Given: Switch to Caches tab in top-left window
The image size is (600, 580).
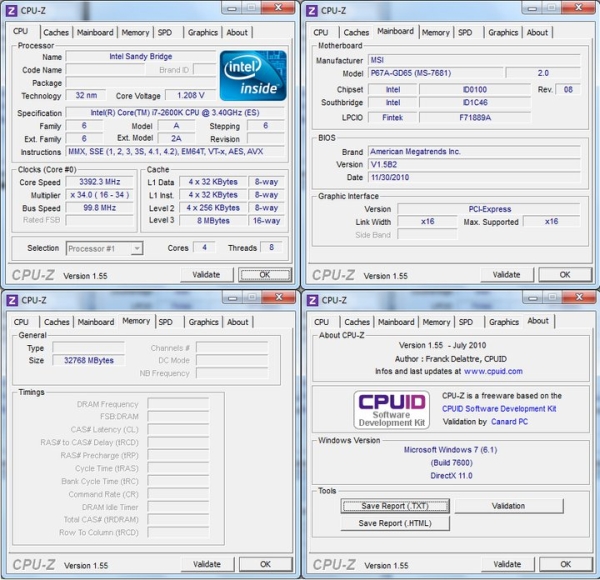Looking at the screenshot, I should [x=56, y=32].
